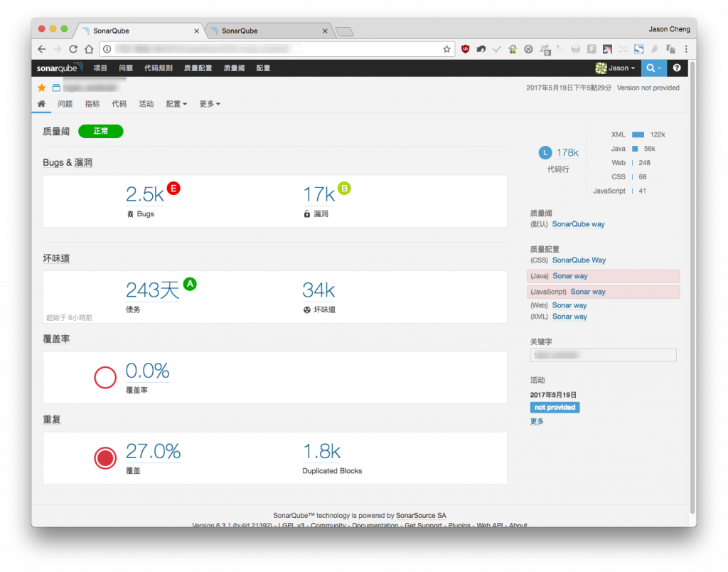The height and width of the screenshot is (572, 728).
Task: Click the not provided version badge
Action: pos(555,408)
